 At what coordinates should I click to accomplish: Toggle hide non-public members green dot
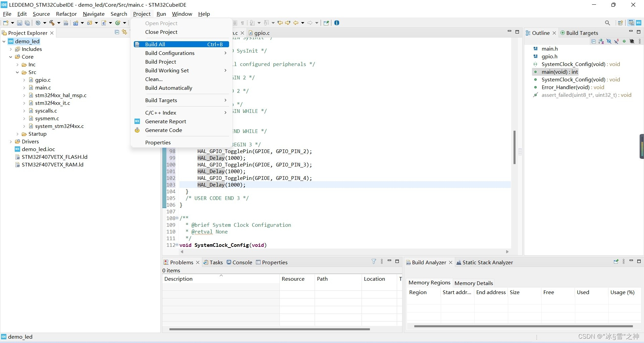(624, 41)
